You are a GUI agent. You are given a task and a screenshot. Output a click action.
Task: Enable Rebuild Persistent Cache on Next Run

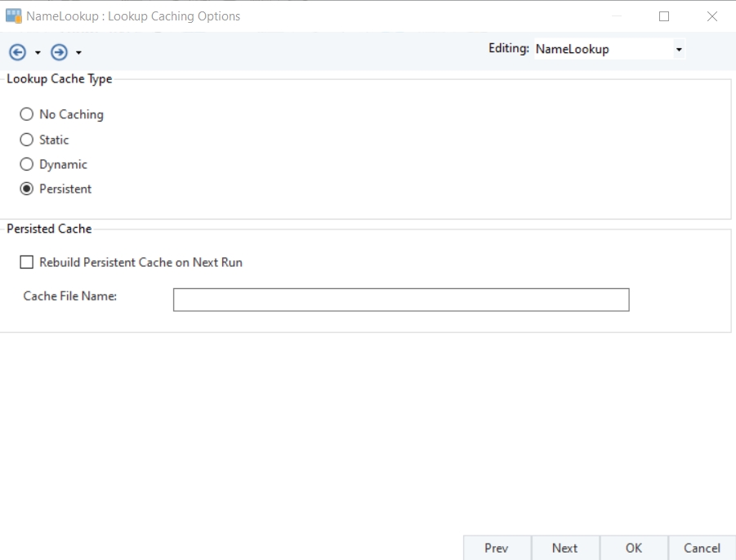coord(27,262)
